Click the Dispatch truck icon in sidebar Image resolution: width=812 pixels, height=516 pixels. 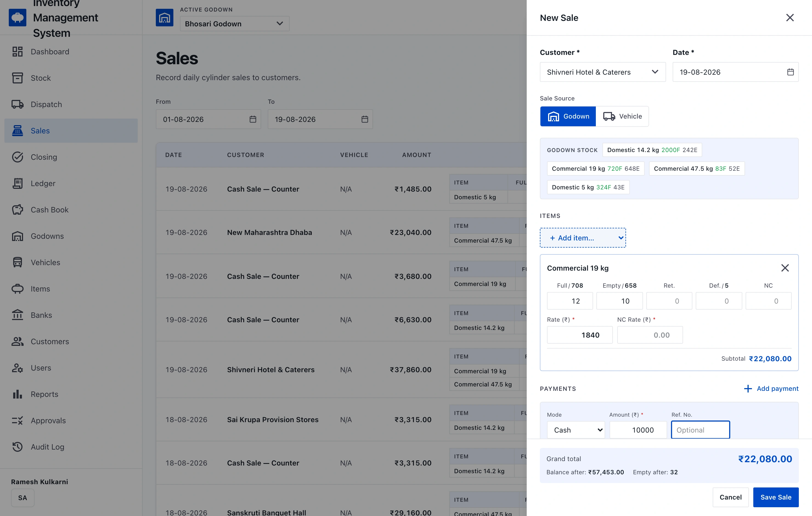pyautogui.click(x=17, y=104)
